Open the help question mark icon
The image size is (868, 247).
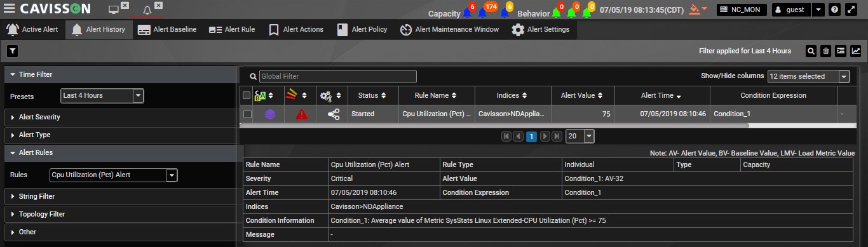[834, 10]
